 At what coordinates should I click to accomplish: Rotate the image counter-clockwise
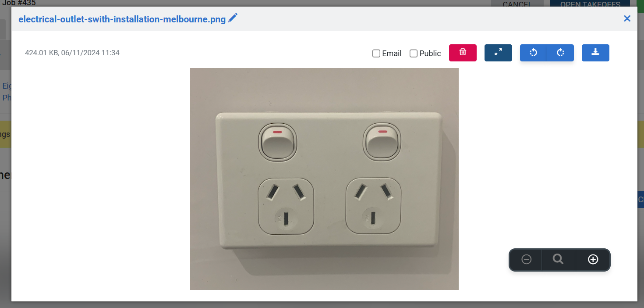click(533, 53)
